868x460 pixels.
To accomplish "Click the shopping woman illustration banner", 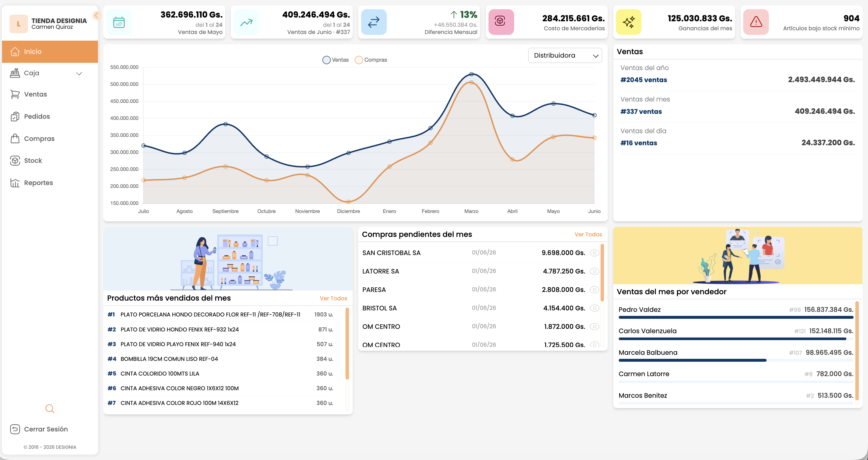I will [x=228, y=259].
